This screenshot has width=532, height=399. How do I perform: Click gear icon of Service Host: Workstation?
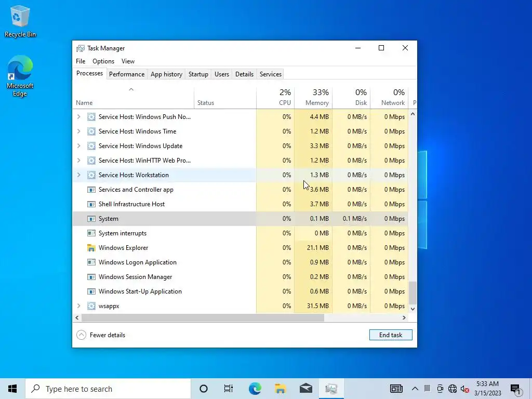tap(91, 175)
